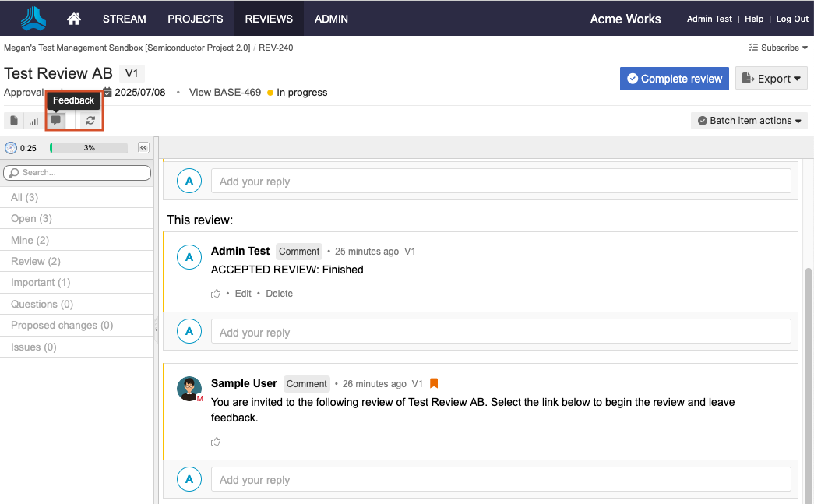The height and width of the screenshot is (504, 814).
Task: Click the comment search field
Action: click(77, 173)
